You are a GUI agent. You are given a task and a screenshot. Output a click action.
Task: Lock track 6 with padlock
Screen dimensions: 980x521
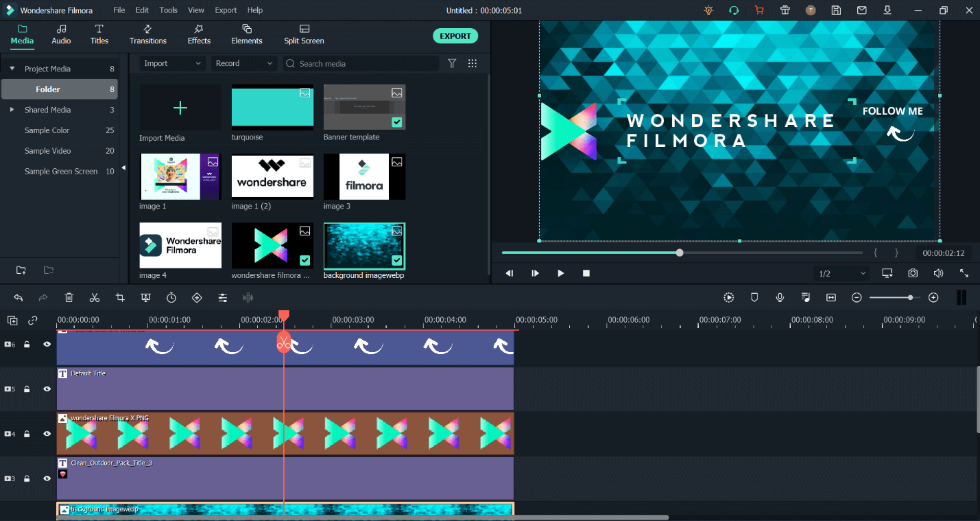[x=27, y=345]
